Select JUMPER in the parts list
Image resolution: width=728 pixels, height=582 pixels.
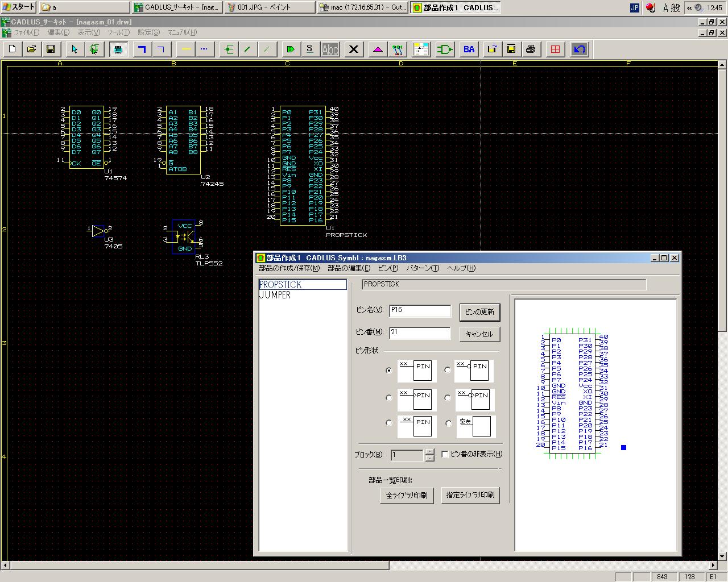pos(275,295)
